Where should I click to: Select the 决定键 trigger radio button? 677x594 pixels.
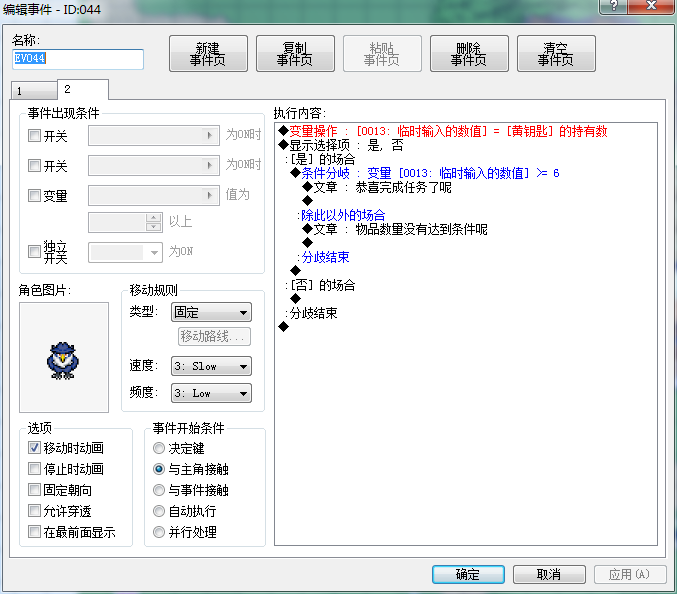[x=159, y=448]
